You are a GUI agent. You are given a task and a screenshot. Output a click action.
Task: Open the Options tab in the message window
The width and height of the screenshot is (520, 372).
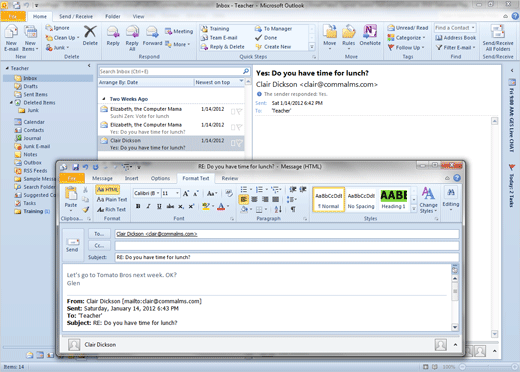[x=160, y=178]
